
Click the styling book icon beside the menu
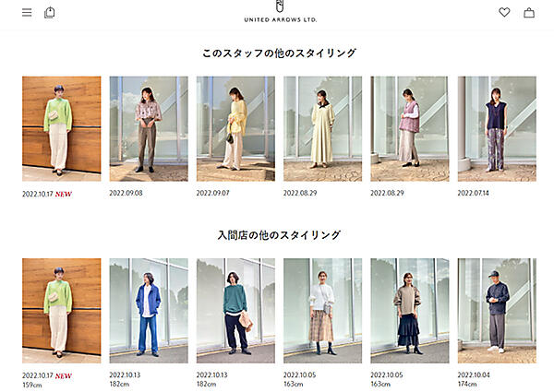50,12
